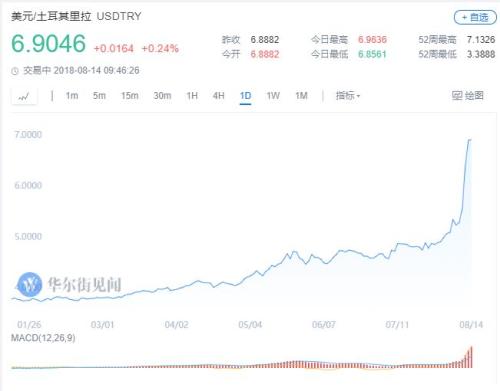Choose the 15m interval

point(129,96)
